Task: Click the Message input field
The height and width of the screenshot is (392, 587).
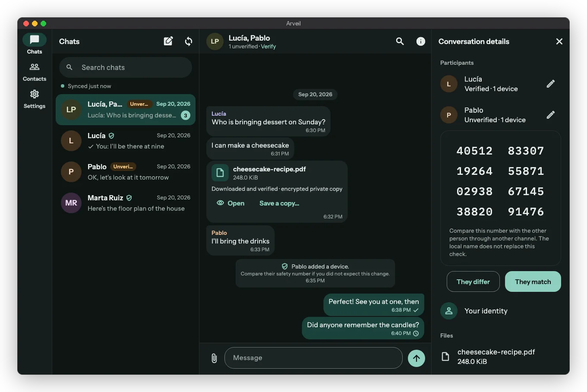Action: click(313, 358)
